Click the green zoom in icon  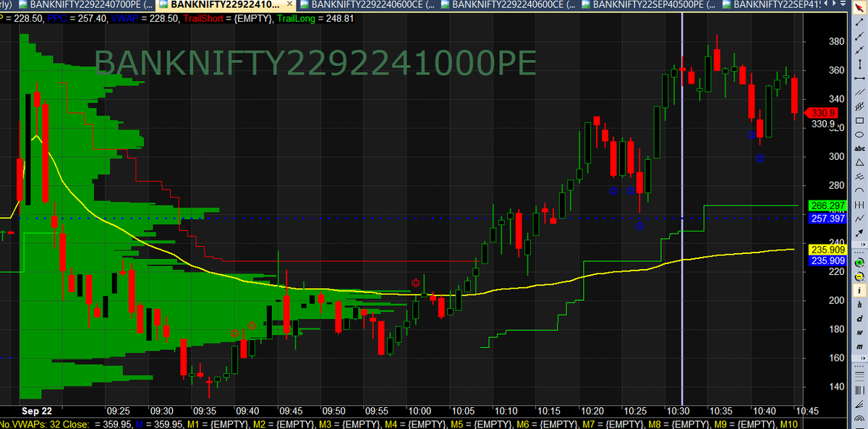859,263
